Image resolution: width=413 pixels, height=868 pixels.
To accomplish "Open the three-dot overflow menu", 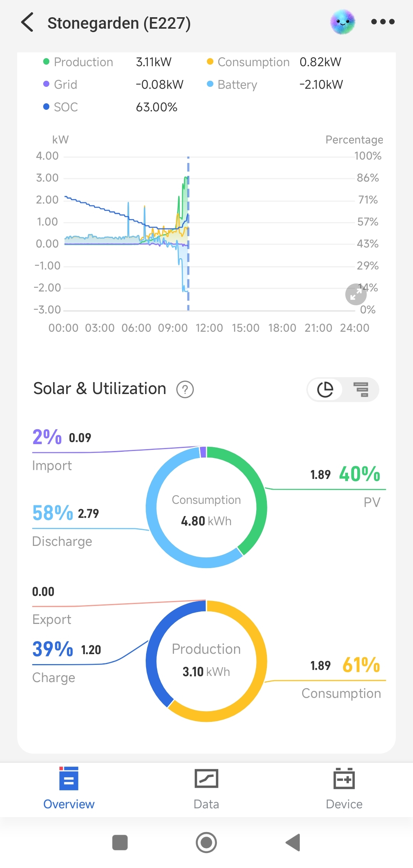I will point(382,22).
